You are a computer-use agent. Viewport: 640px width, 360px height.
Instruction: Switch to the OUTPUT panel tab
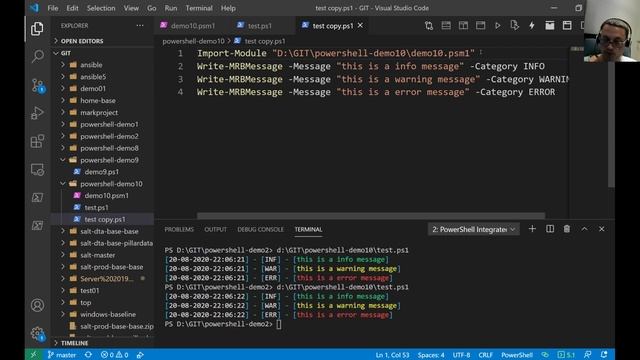[x=215, y=229]
